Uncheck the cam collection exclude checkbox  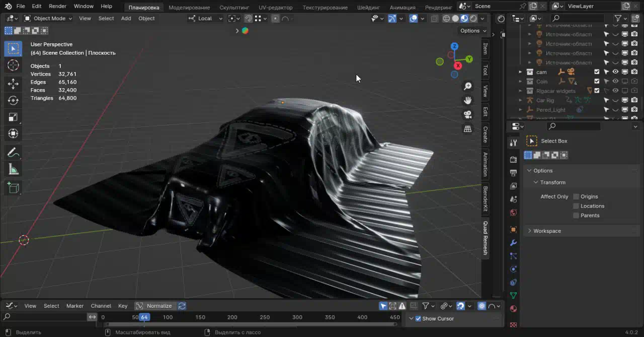(x=597, y=72)
